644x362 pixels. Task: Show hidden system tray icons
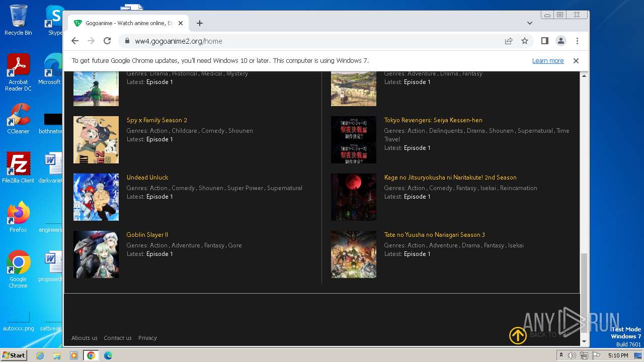coord(561,355)
